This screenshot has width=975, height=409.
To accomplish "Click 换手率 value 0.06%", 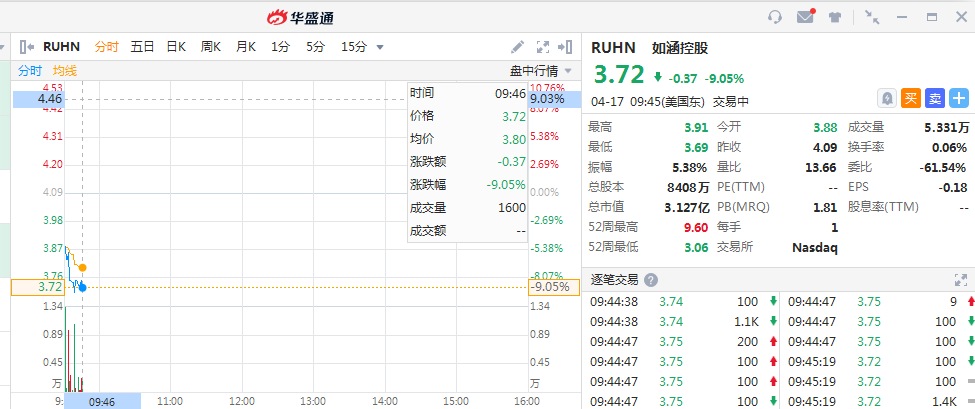I will pyautogui.click(x=950, y=147).
